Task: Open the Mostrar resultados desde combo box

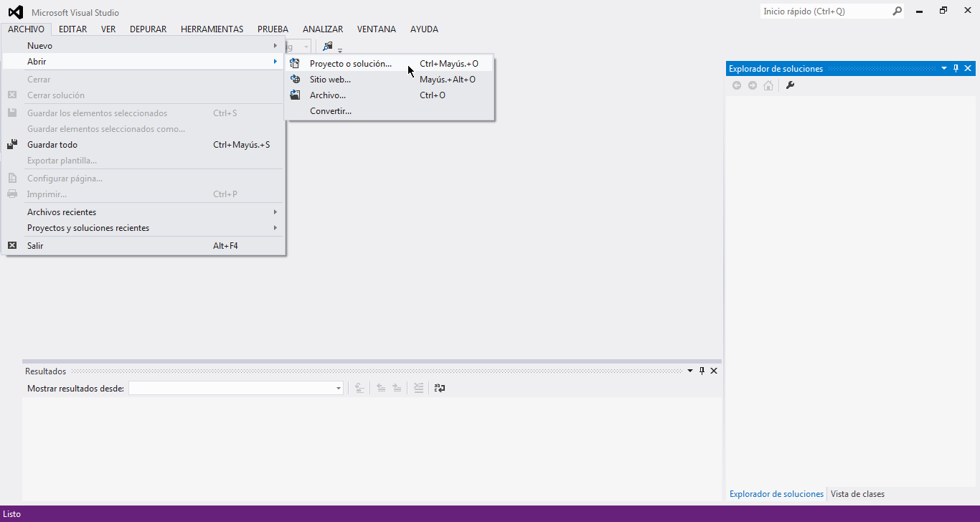Action: [x=236, y=388]
